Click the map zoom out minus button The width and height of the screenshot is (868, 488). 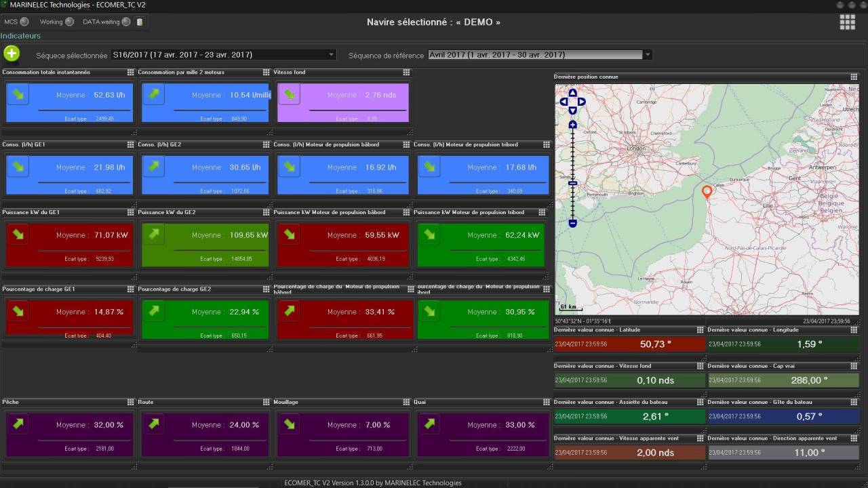point(573,223)
